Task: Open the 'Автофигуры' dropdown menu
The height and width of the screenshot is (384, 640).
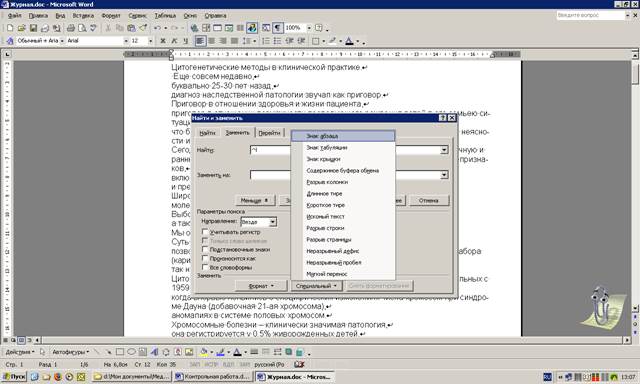Action: 71,352
